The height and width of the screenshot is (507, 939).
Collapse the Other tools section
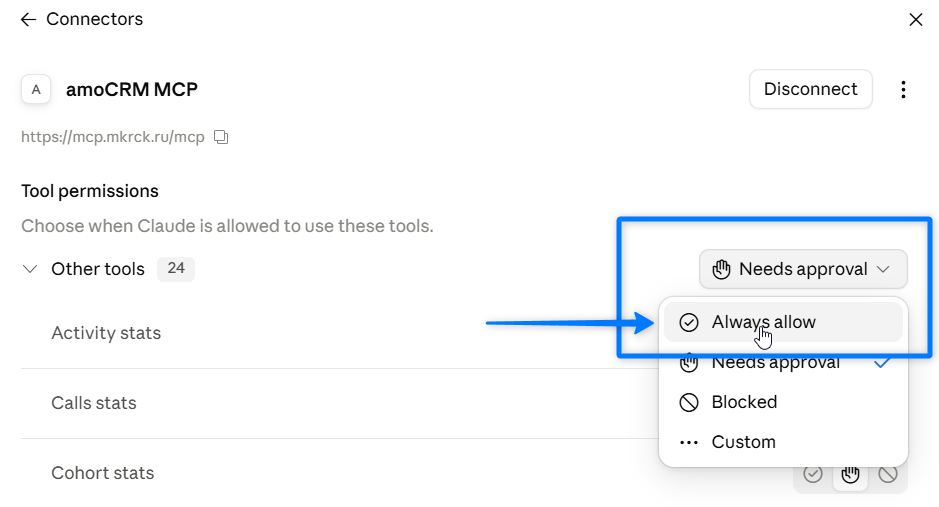(30, 269)
